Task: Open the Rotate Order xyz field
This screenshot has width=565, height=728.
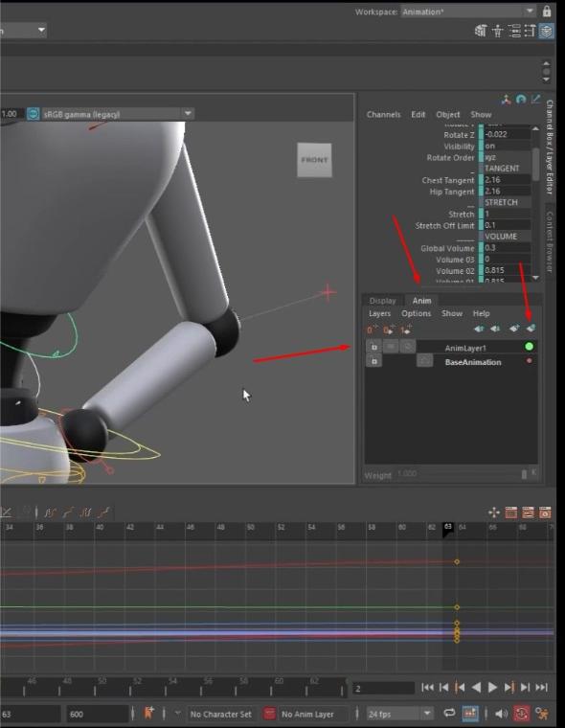Action: pyautogui.click(x=507, y=157)
